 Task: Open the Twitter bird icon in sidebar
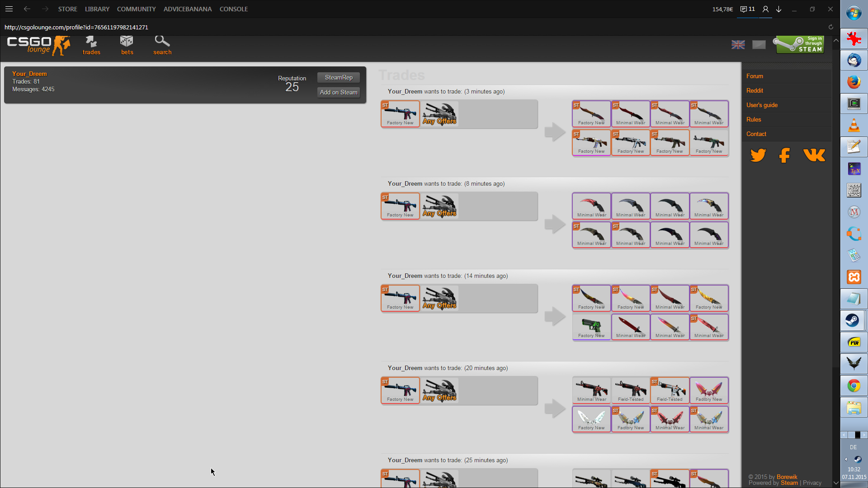tap(758, 155)
